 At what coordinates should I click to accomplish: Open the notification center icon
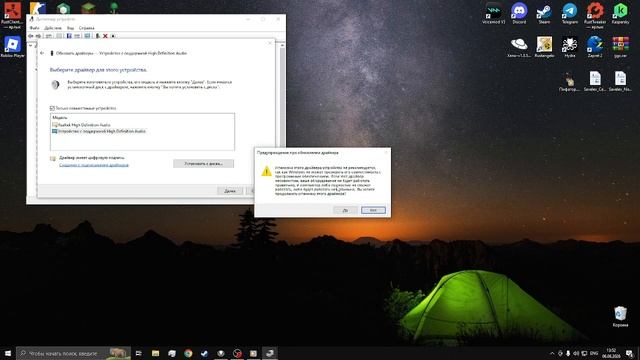(x=630, y=353)
